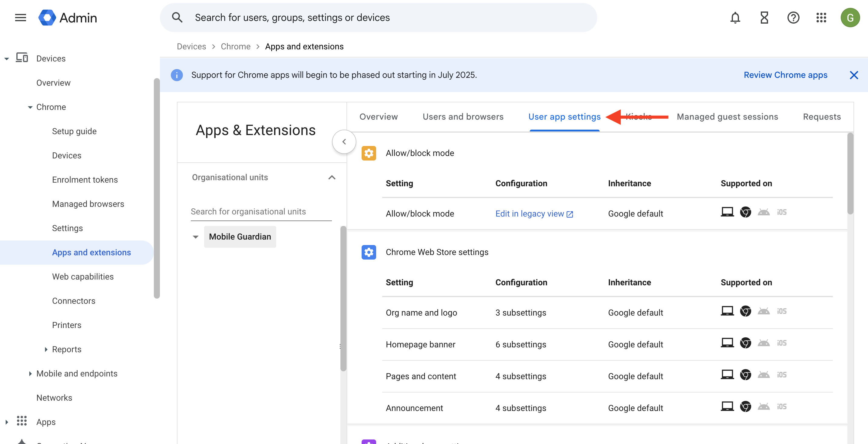This screenshot has width=868, height=444.
Task: Collapse the Organisational units section chevron
Action: [332, 177]
